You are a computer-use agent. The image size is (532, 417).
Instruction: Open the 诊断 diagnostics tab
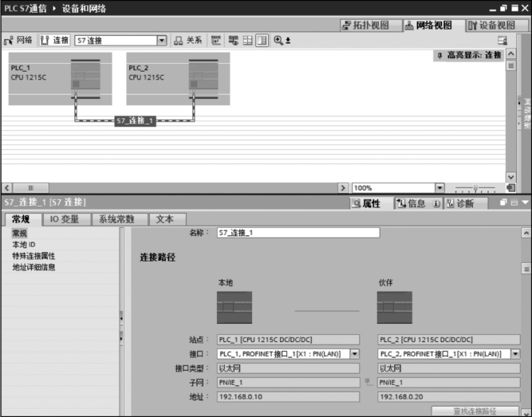tap(466, 203)
